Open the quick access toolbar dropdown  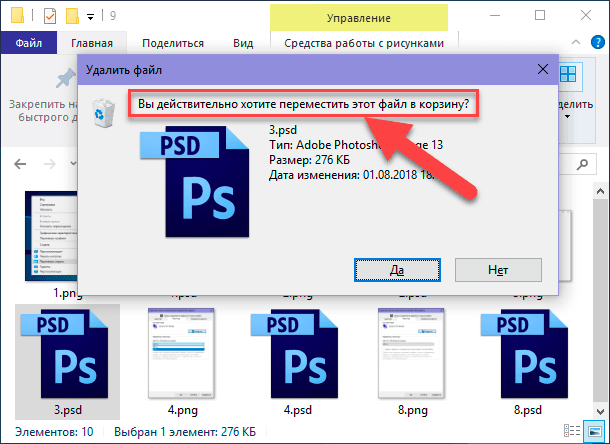click(90, 17)
